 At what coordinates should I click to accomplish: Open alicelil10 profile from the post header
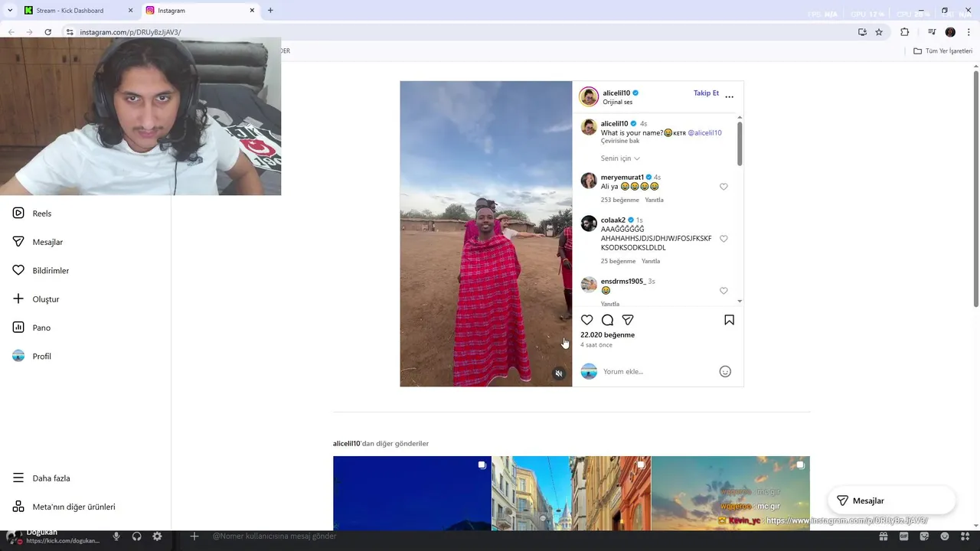(616, 93)
